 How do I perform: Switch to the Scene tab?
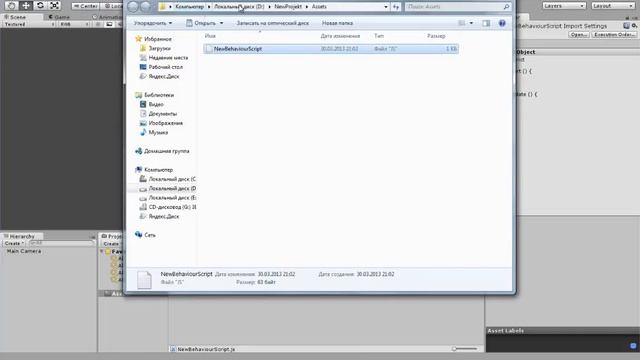pos(15,17)
